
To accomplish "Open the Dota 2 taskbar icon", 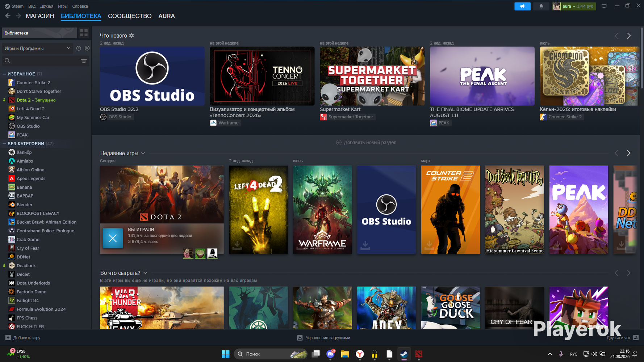I will [419, 354].
